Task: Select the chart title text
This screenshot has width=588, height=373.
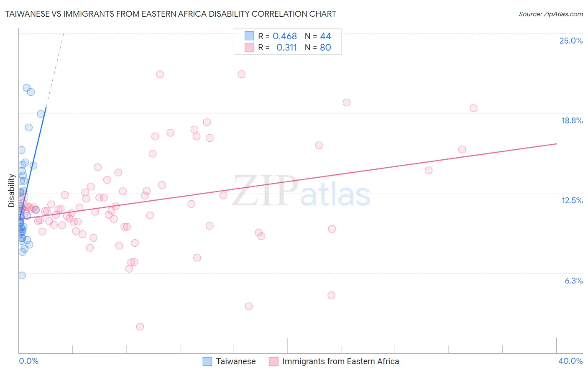Action: (171, 14)
